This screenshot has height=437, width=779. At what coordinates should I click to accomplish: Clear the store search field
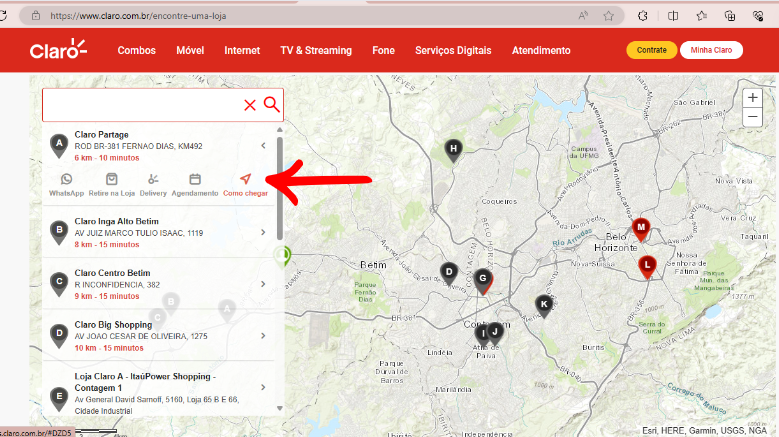coord(250,105)
